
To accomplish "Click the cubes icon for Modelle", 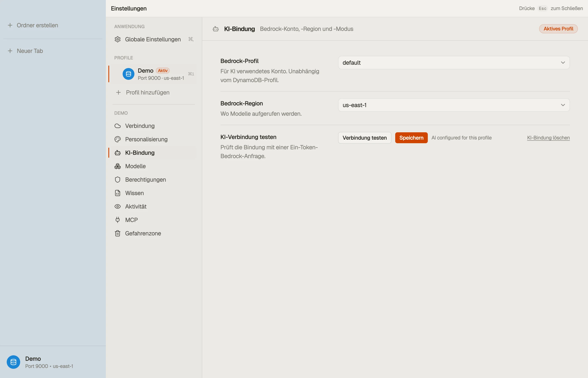I will click(118, 166).
